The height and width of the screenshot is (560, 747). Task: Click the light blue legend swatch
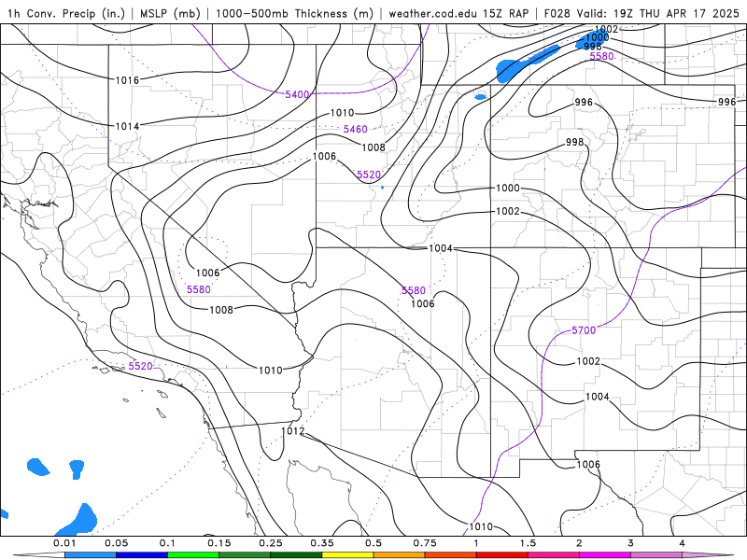coord(91,555)
